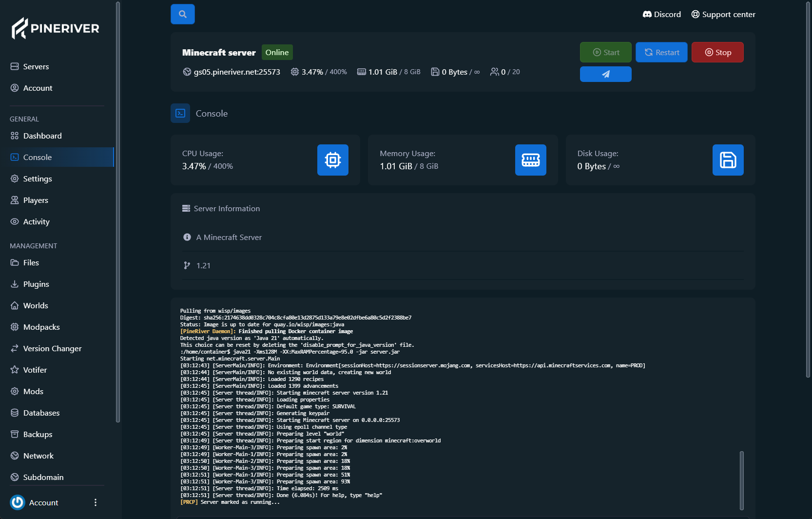Open the Worlds page

click(57, 305)
